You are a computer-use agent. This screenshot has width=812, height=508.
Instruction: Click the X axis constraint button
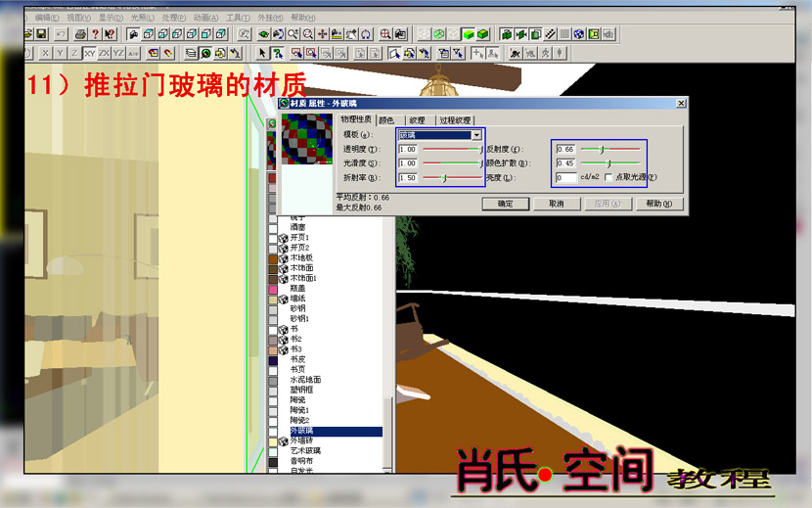click(x=46, y=53)
